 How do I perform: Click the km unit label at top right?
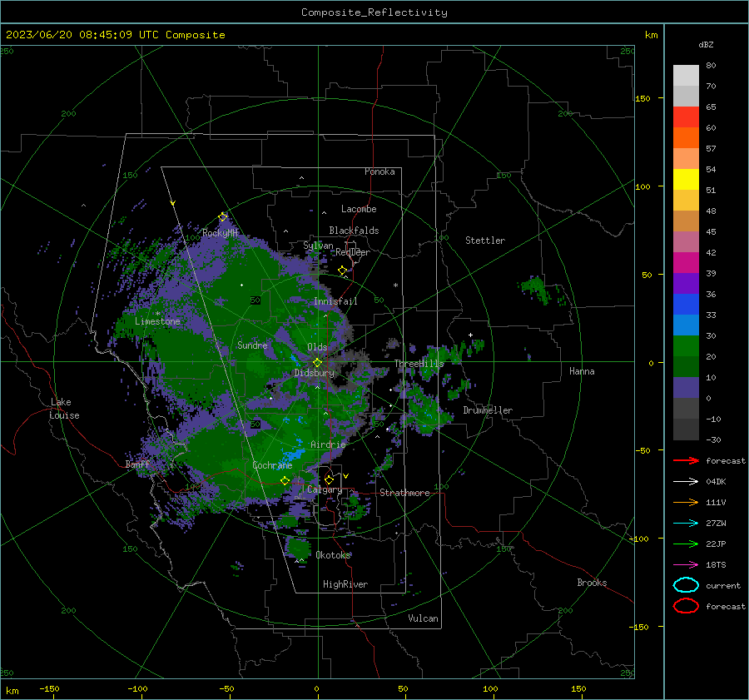click(651, 35)
